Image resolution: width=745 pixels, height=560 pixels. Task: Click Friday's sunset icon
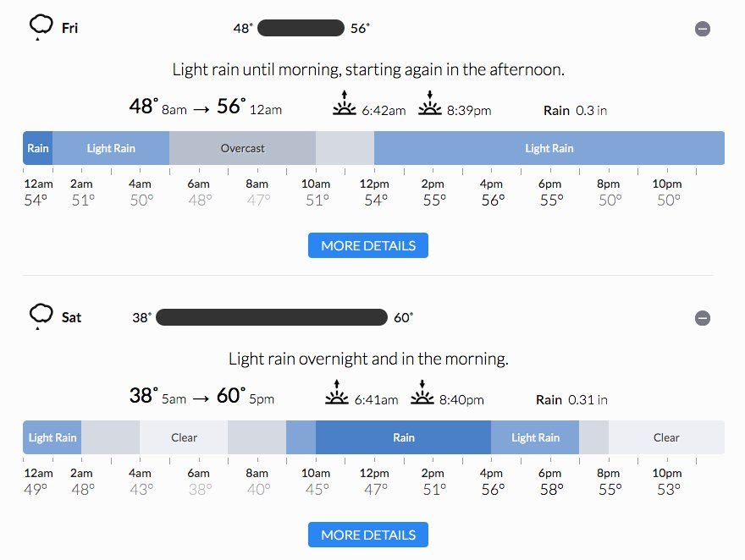(x=430, y=103)
